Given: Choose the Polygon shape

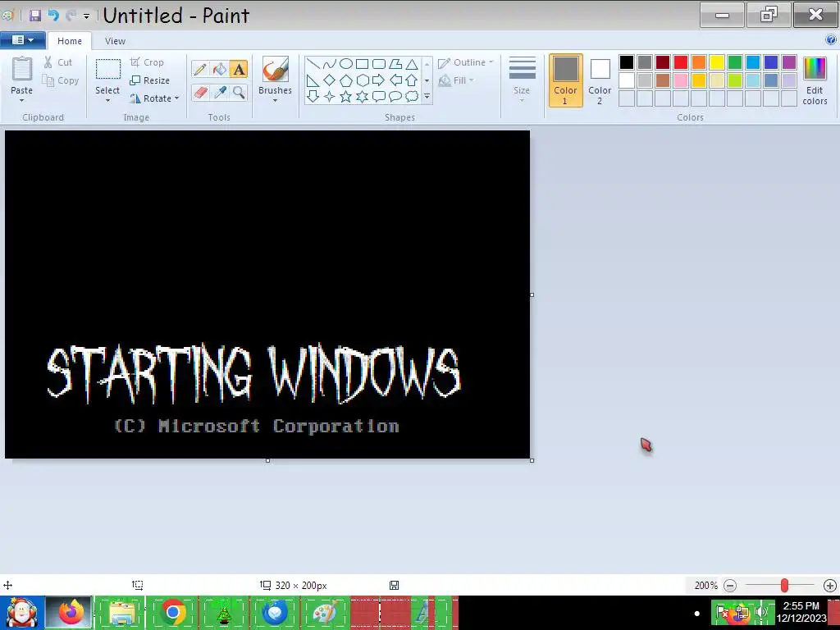Looking at the screenshot, I should [395, 64].
